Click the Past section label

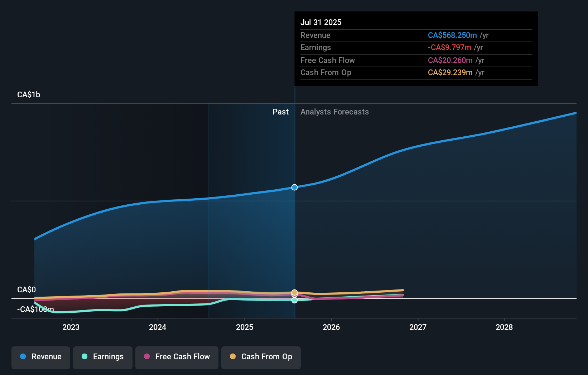pos(280,112)
